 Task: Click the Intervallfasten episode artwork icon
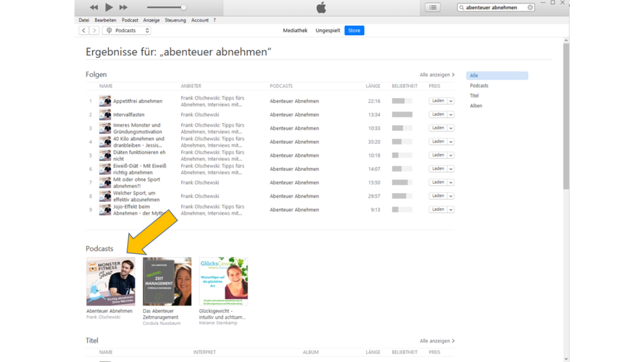click(x=105, y=114)
